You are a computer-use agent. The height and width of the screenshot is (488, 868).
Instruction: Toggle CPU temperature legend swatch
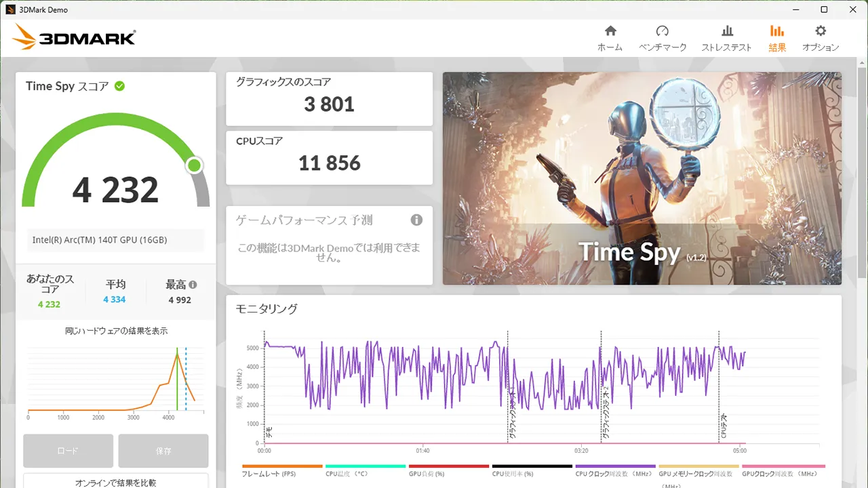[x=366, y=466]
